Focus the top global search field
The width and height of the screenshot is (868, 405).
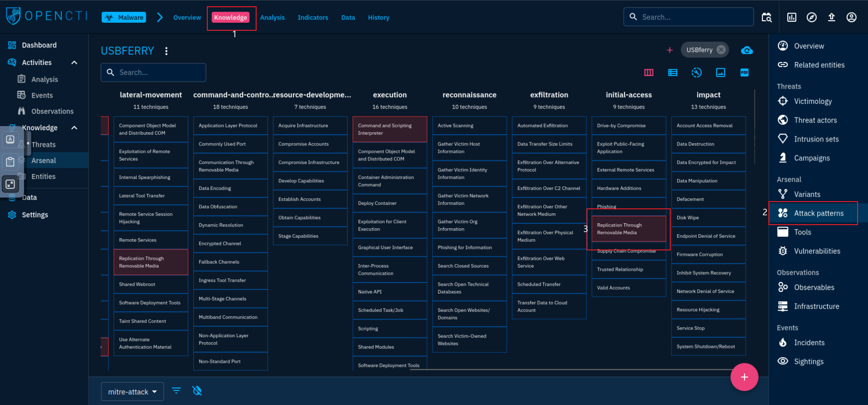click(688, 17)
